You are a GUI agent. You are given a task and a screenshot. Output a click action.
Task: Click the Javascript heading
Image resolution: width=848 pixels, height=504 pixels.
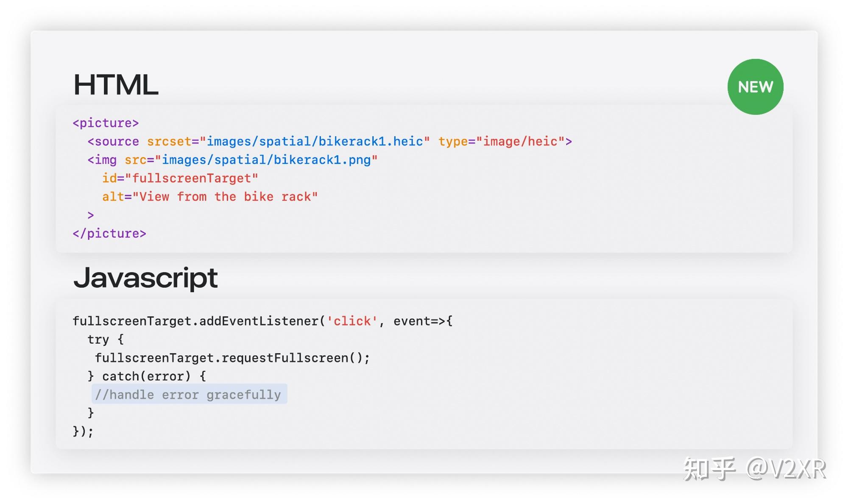[x=145, y=278]
